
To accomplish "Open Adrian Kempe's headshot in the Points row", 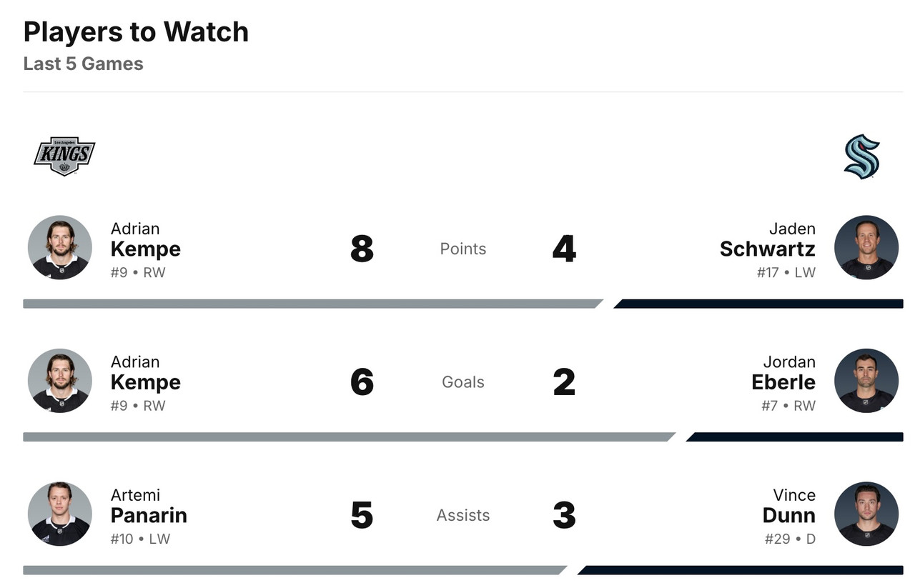I will click(x=60, y=247).
